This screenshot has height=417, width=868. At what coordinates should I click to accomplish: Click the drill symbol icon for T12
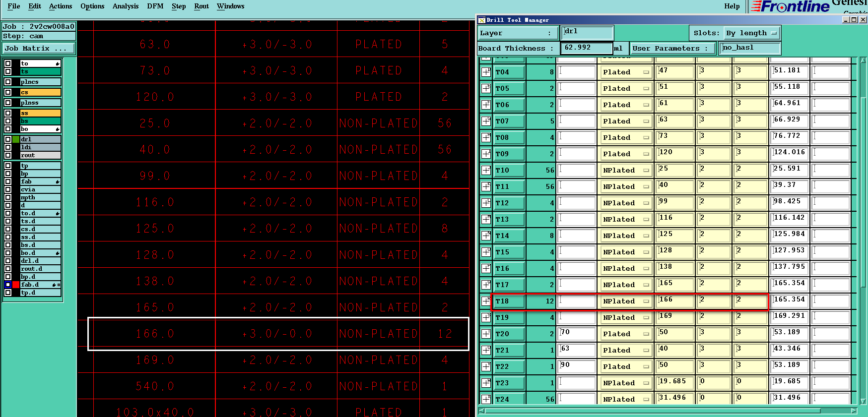tap(486, 203)
